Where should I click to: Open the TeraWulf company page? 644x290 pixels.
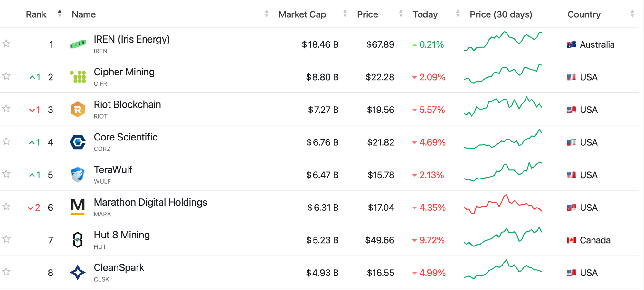tap(113, 170)
